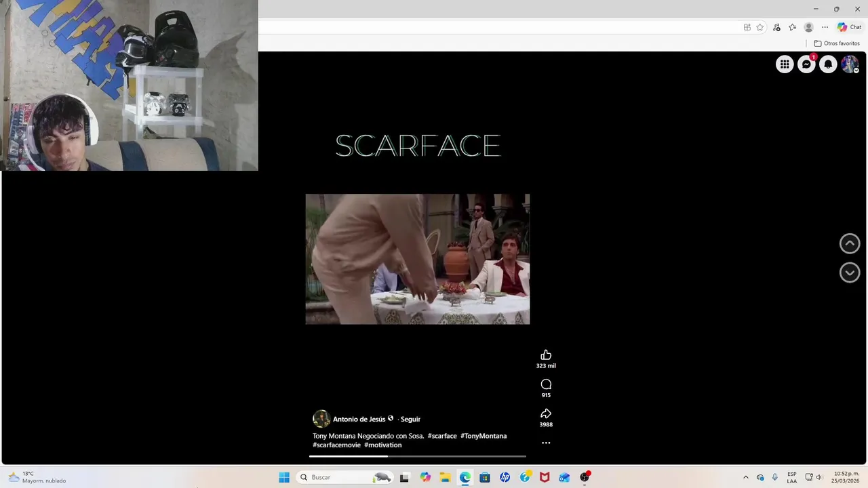Open the help tips app on taskbar
The image size is (868, 488).
click(x=525, y=477)
